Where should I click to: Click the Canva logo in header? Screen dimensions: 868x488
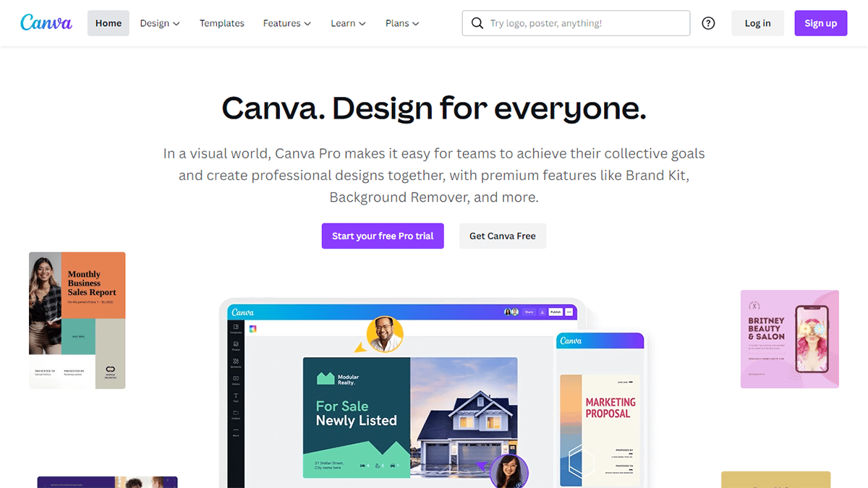pos(46,22)
